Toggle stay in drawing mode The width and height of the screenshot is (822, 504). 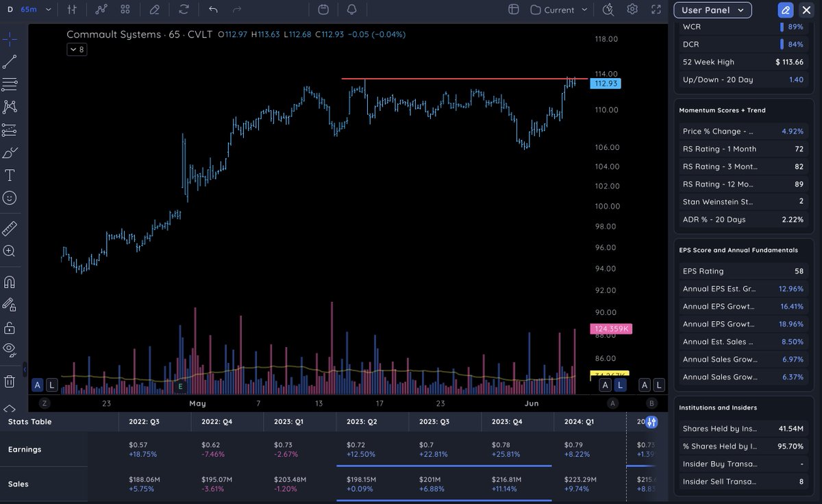click(10, 304)
